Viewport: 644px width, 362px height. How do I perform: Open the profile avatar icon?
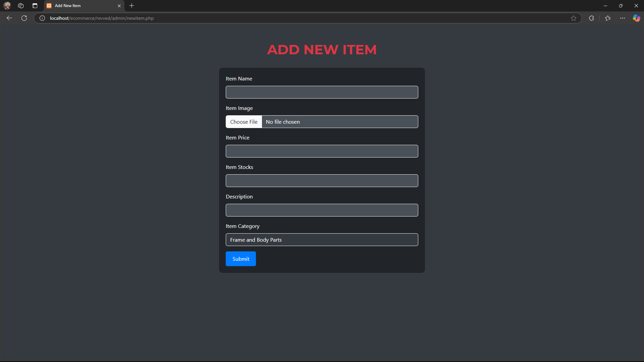click(7, 6)
